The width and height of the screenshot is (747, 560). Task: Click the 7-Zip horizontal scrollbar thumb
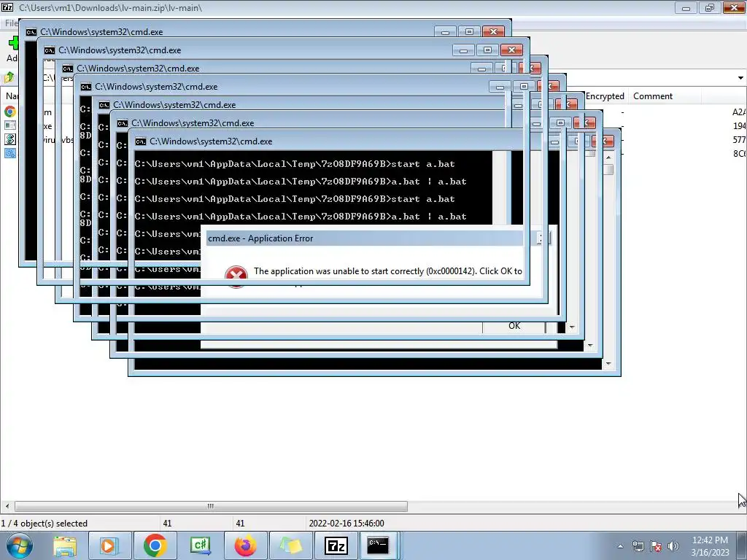(211, 506)
